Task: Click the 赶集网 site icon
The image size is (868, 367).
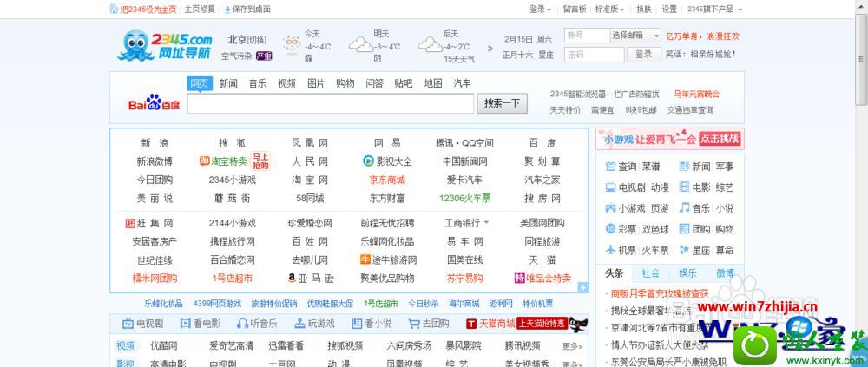Action: click(130, 224)
